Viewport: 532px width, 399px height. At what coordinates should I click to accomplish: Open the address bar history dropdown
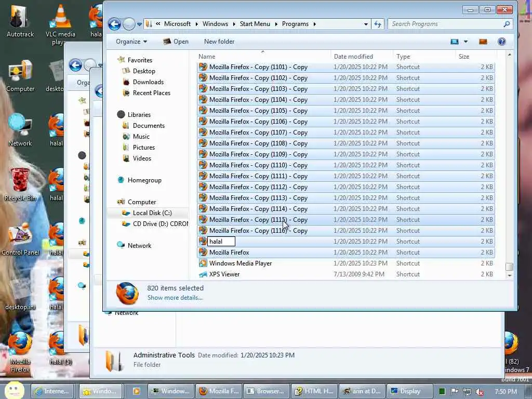pos(365,24)
